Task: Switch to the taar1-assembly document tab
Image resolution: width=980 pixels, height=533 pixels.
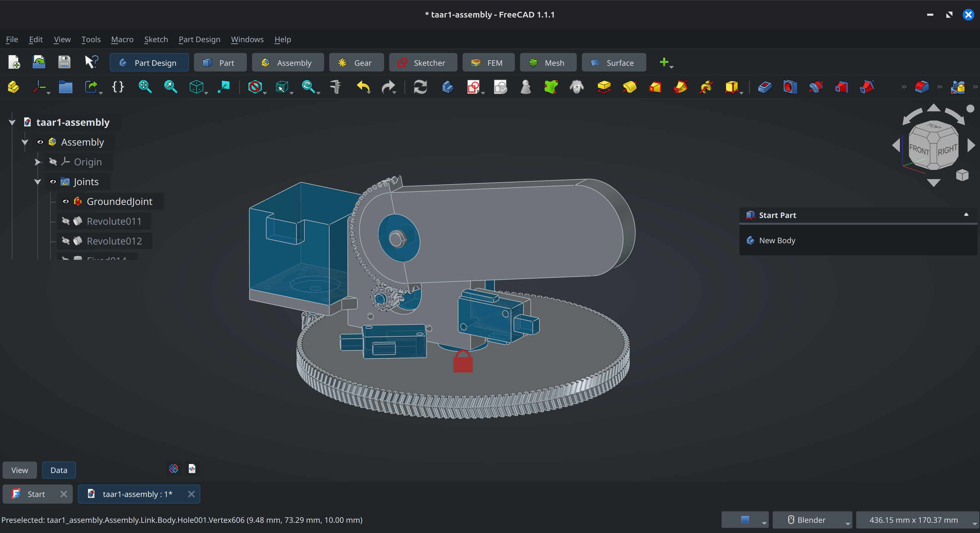Action: (139, 494)
